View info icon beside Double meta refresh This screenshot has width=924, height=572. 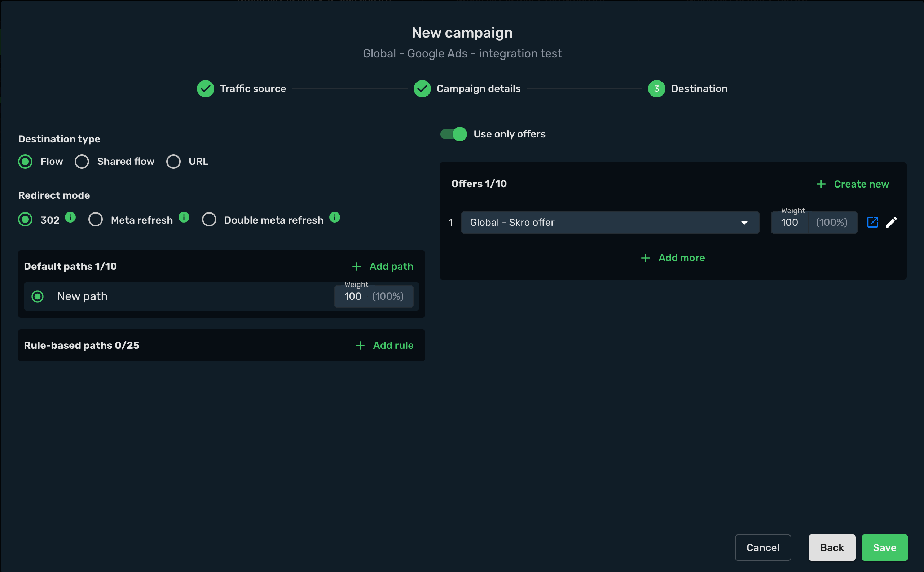[x=334, y=217]
